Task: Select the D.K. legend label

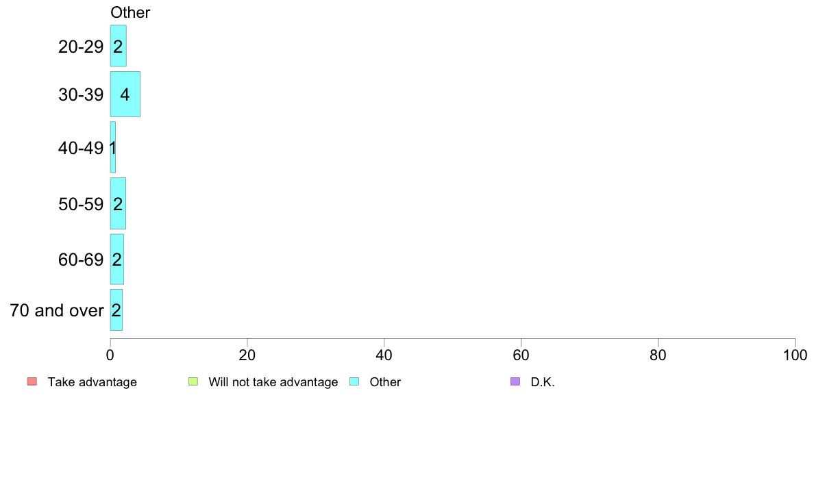Action: [543, 382]
